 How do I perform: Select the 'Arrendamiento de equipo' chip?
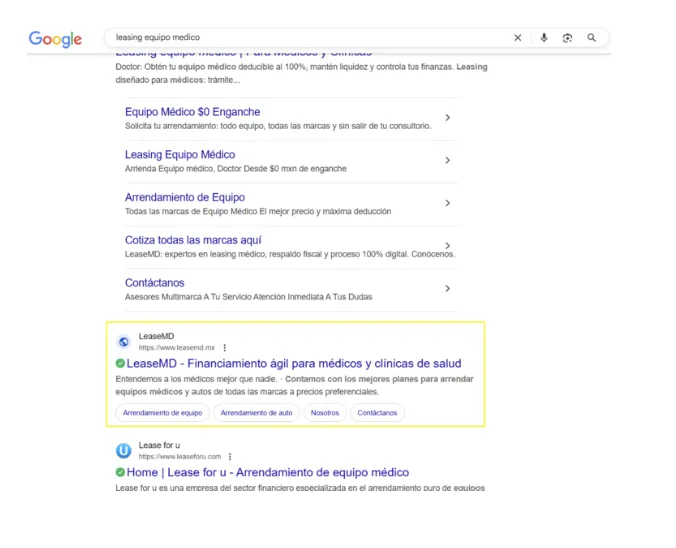pos(162,413)
